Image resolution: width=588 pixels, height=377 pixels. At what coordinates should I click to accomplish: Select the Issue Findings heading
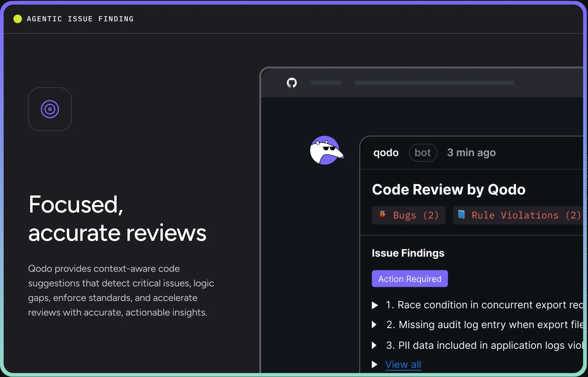click(408, 253)
